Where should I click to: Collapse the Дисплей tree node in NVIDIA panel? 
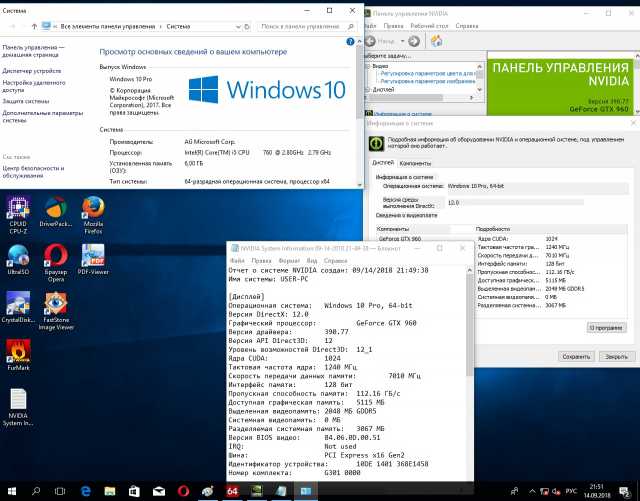pos(367,89)
